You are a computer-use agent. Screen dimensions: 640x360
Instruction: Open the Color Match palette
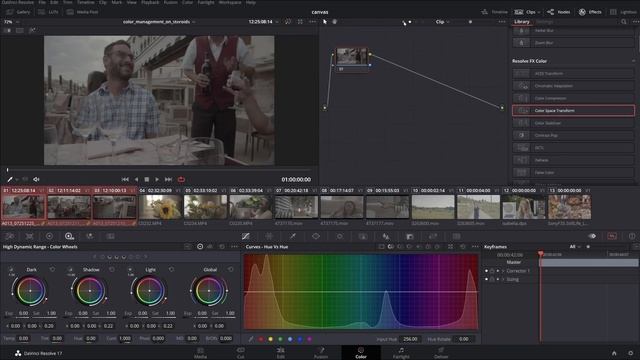tap(29, 236)
